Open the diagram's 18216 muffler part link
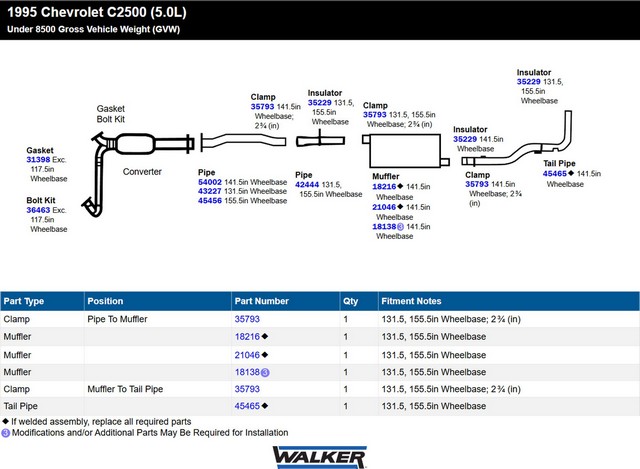This screenshot has width=640, height=469. [384, 187]
